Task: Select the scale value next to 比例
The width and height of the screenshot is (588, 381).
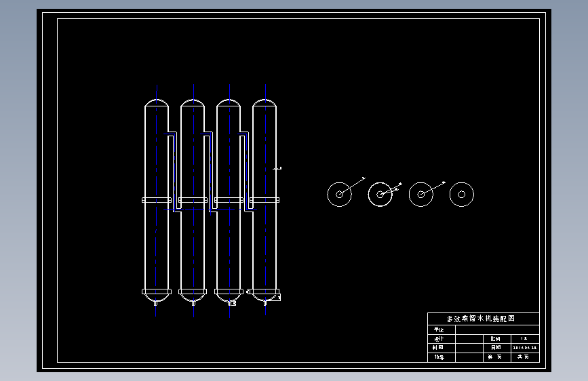Action: click(x=524, y=338)
